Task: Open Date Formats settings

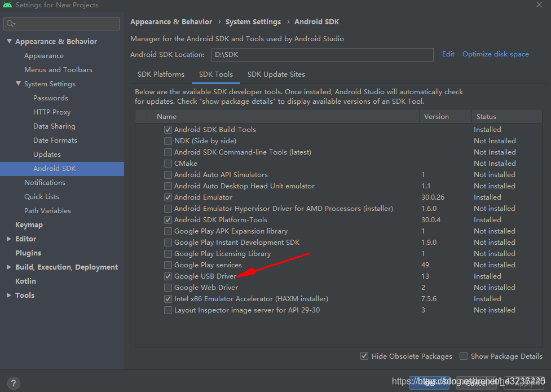Action: tap(55, 140)
